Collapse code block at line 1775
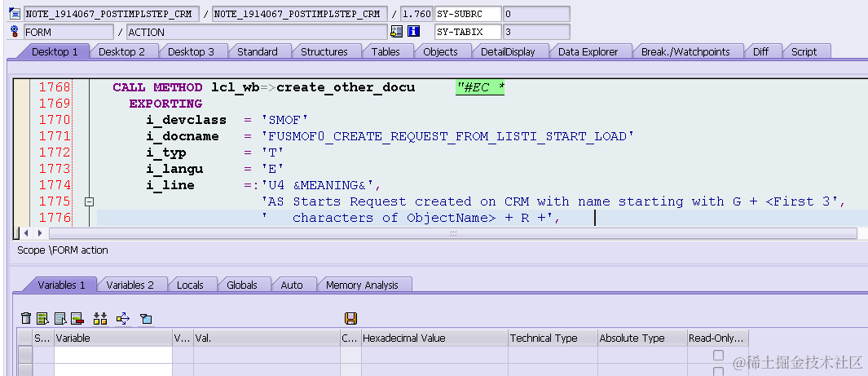 coord(89,202)
